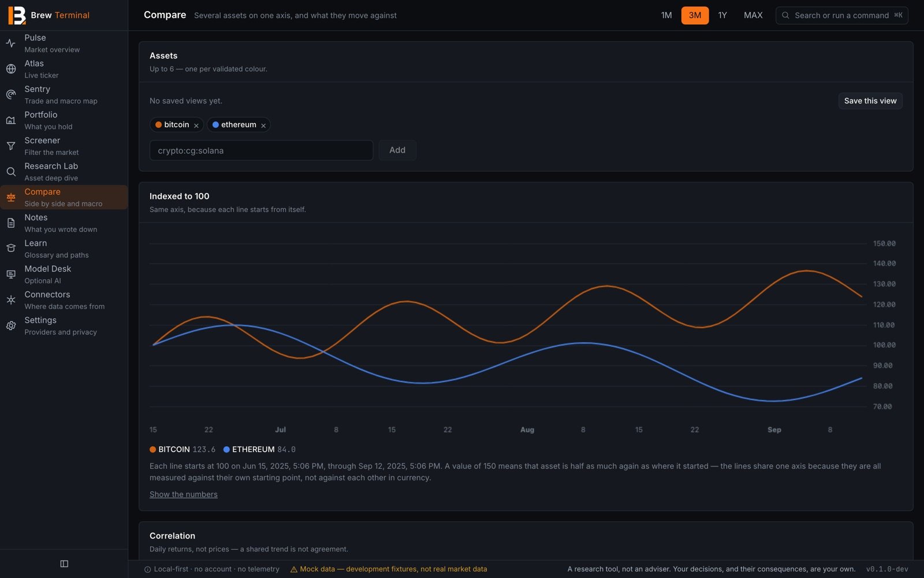Click the mock data warning triangle icon
This screenshot has width=924, height=578.
coord(294,569)
